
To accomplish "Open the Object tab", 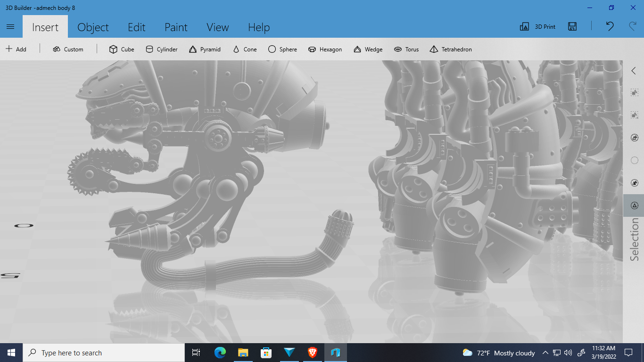I will pos(93,27).
